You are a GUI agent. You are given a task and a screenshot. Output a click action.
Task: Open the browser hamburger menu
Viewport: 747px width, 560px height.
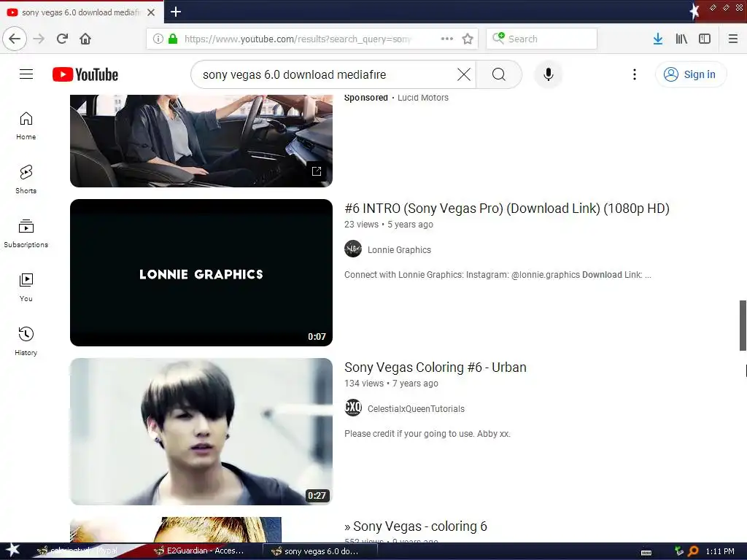(732, 39)
